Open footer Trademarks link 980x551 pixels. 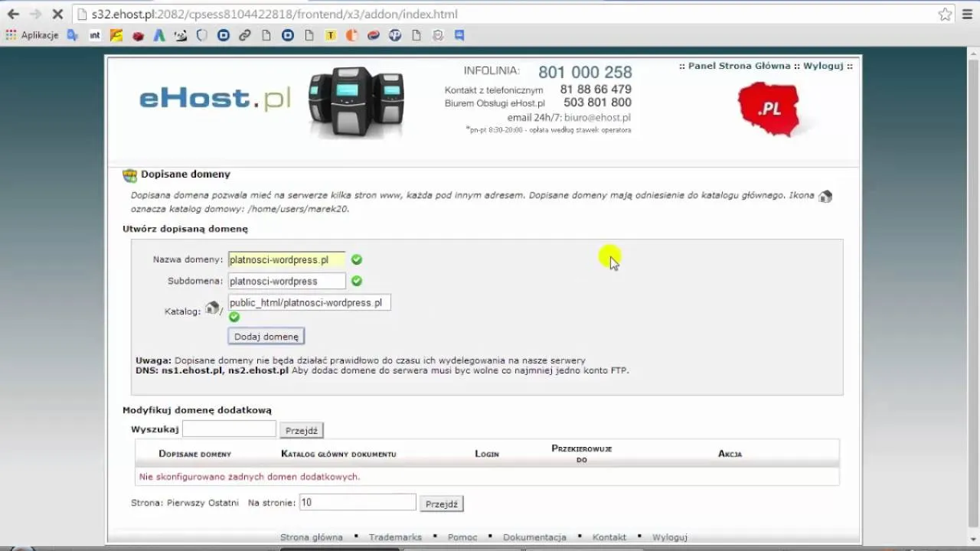coord(395,537)
